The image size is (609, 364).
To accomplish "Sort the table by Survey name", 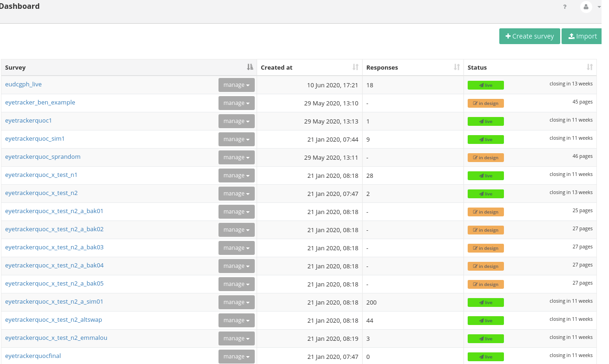I will point(250,67).
